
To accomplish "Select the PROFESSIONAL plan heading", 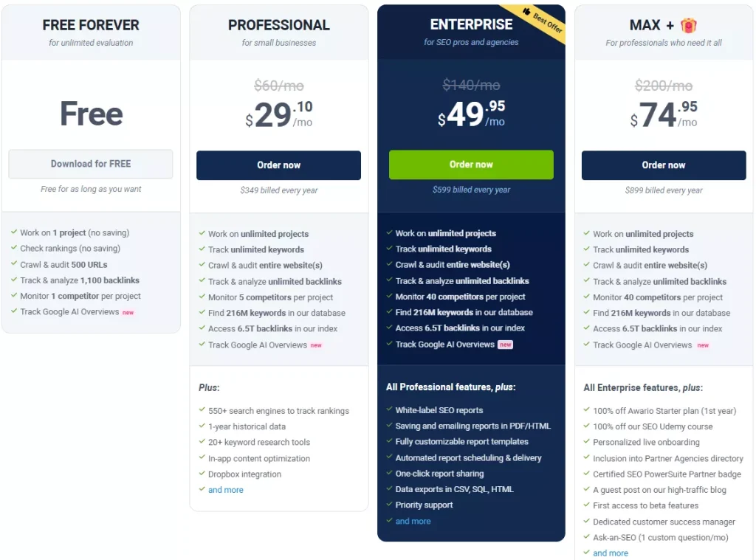I will (278, 25).
